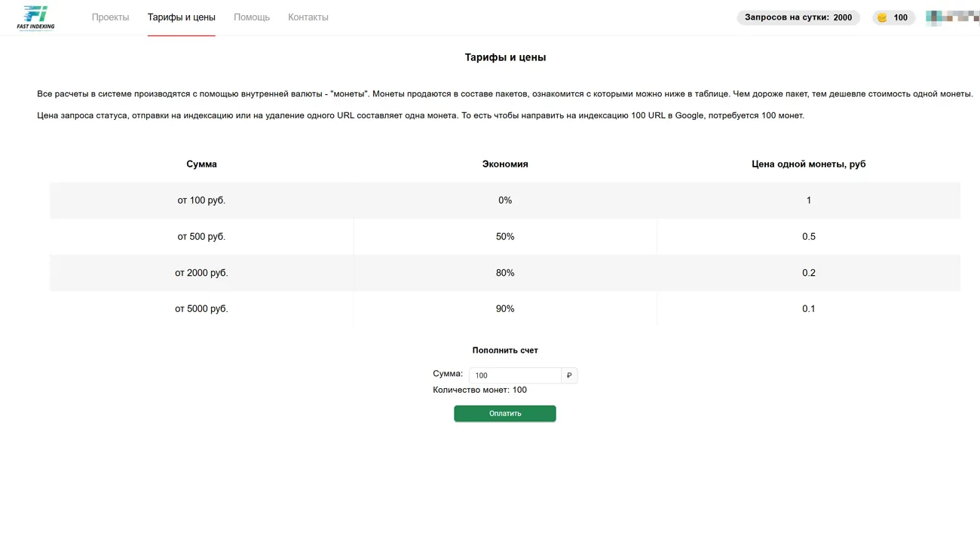Open the blurred user profile avatar
The width and height of the screenshot is (980, 551).
coord(951,17)
